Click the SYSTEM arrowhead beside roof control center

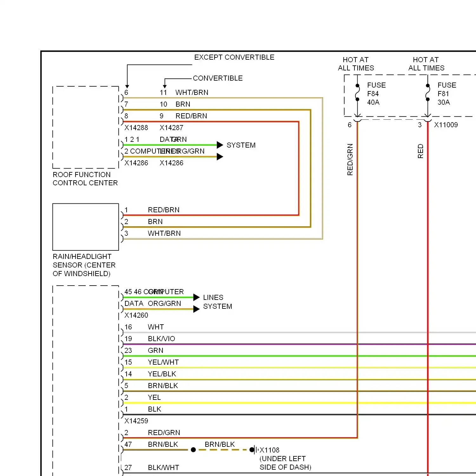point(220,145)
